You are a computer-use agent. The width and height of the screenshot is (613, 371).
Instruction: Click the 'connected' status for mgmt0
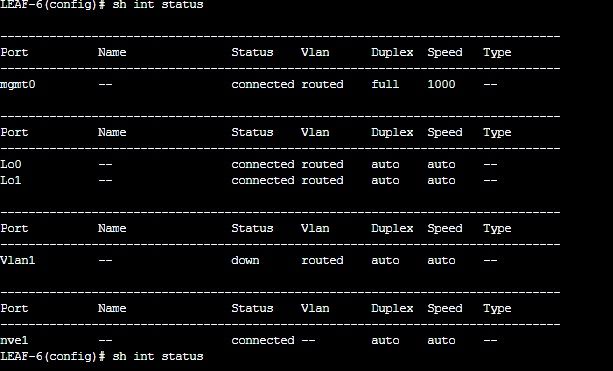[x=263, y=84]
